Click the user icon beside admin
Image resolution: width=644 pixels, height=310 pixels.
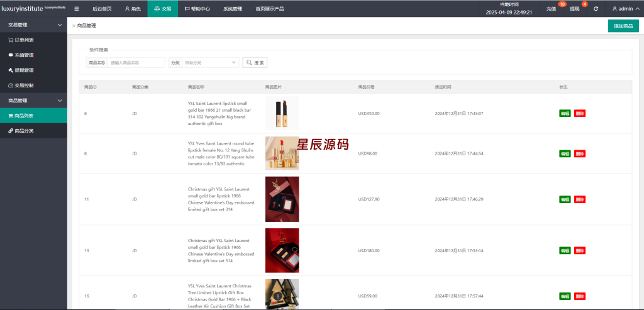tap(615, 9)
